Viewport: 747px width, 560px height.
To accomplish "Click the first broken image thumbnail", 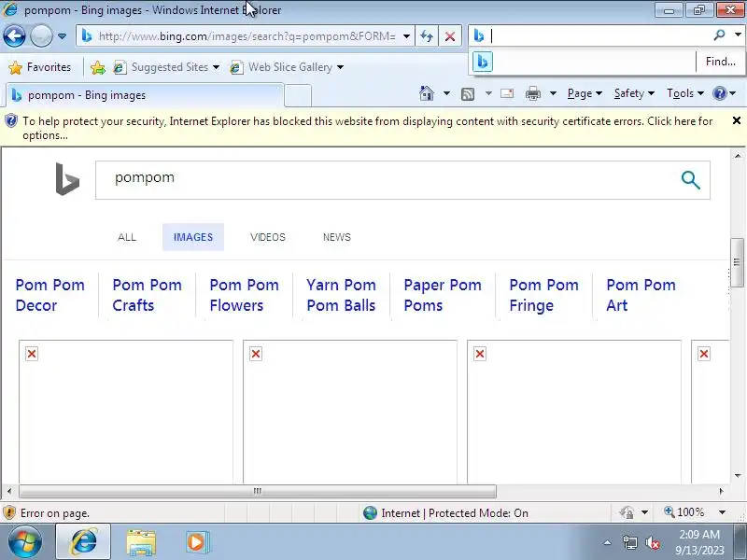I will (x=126, y=412).
